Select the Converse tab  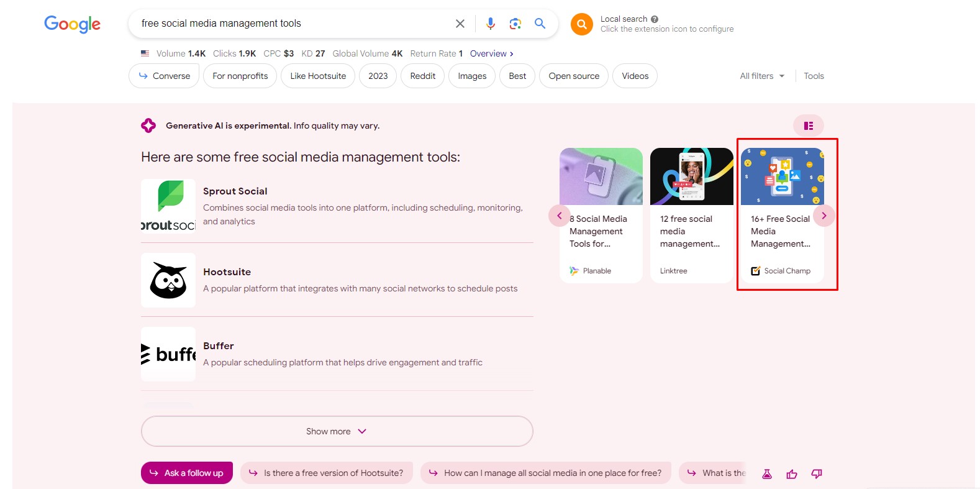click(164, 76)
